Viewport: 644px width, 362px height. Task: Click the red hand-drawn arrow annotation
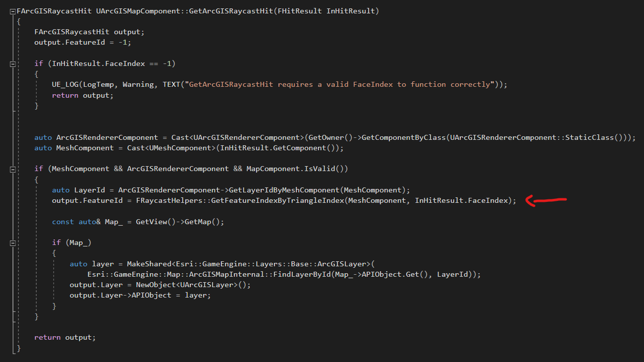point(545,201)
